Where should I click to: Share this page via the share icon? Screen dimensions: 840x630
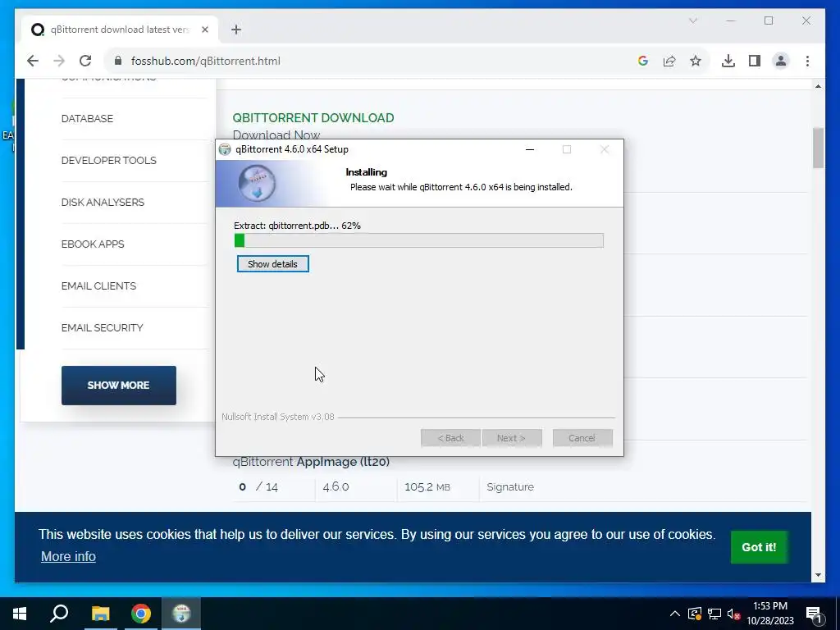click(x=669, y=61)
